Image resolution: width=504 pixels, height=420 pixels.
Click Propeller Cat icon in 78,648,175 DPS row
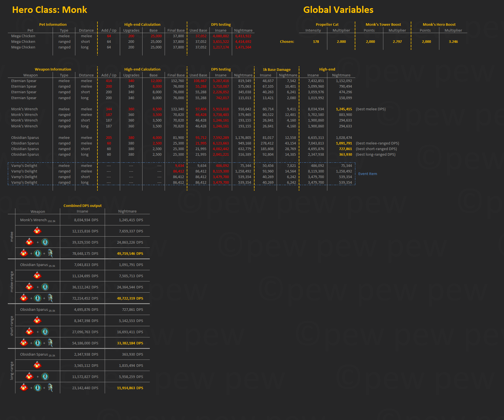pyautogui.click(x=50, y=253)
